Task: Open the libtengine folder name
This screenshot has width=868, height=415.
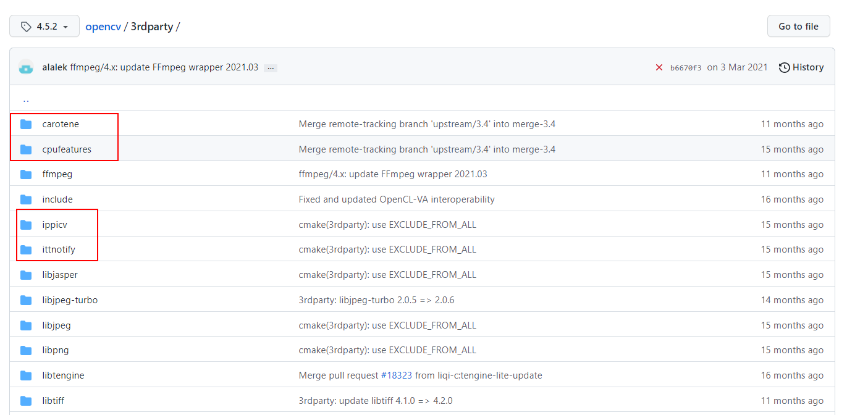Action: tap(63, 375)
